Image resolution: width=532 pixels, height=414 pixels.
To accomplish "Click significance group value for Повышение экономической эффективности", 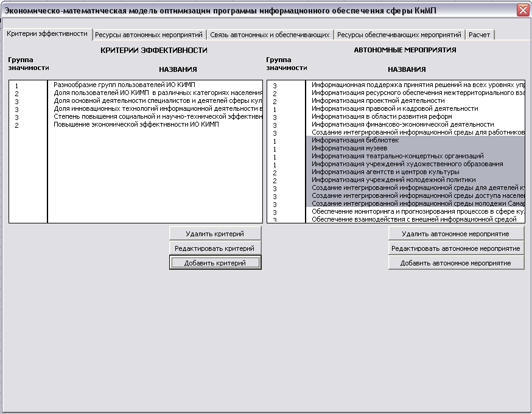I will coord(16,125).
